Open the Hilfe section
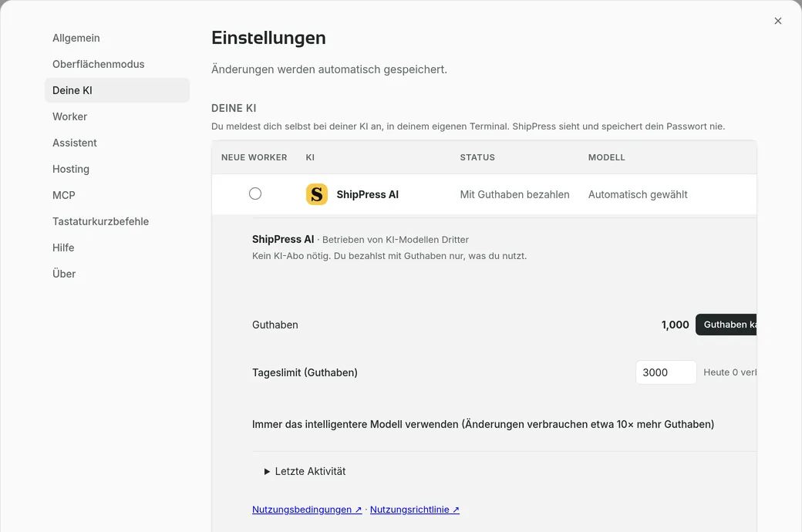802x532 pixels. (x=117, y=247)
